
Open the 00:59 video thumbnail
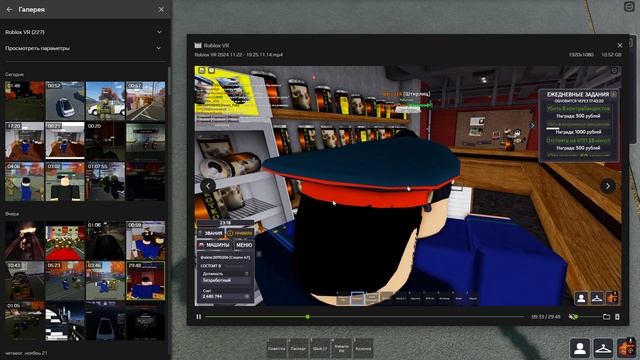[x=146, y=240]
